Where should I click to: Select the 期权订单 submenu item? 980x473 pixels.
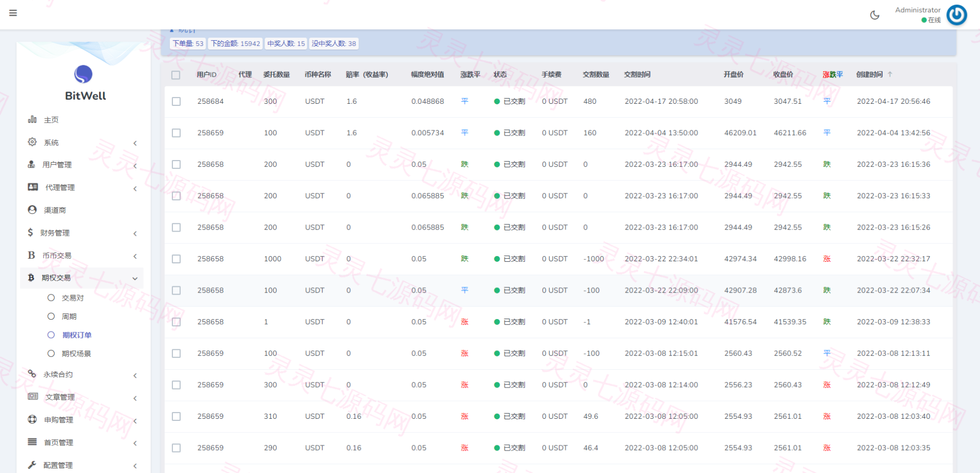point(77,335)
